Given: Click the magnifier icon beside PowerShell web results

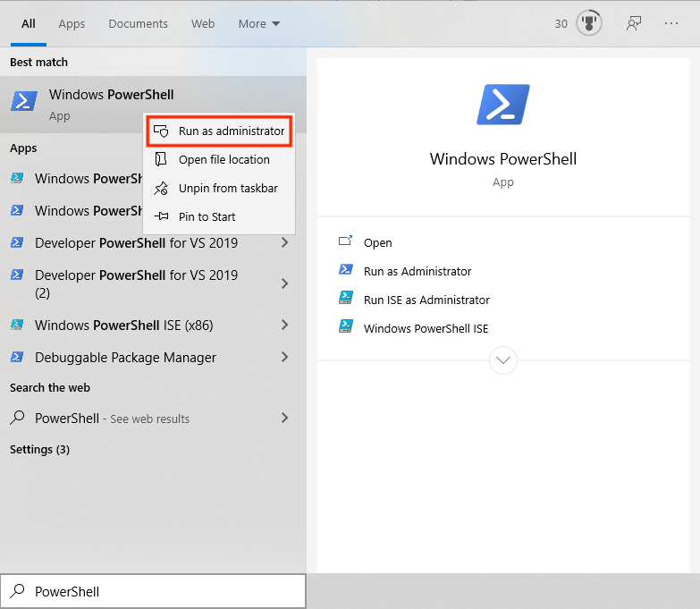Looking at the screenshot, I should 17,418.
